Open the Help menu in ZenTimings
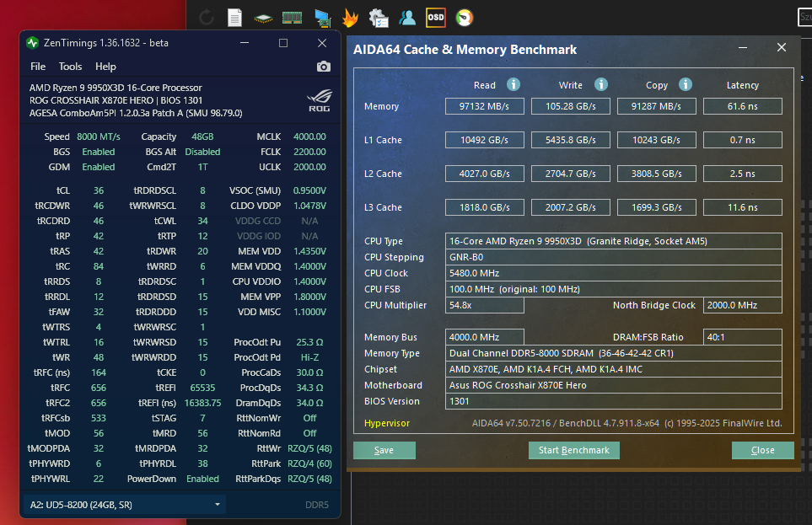The image size is (812, 525). pyautogui.click(x=105, y=67)
